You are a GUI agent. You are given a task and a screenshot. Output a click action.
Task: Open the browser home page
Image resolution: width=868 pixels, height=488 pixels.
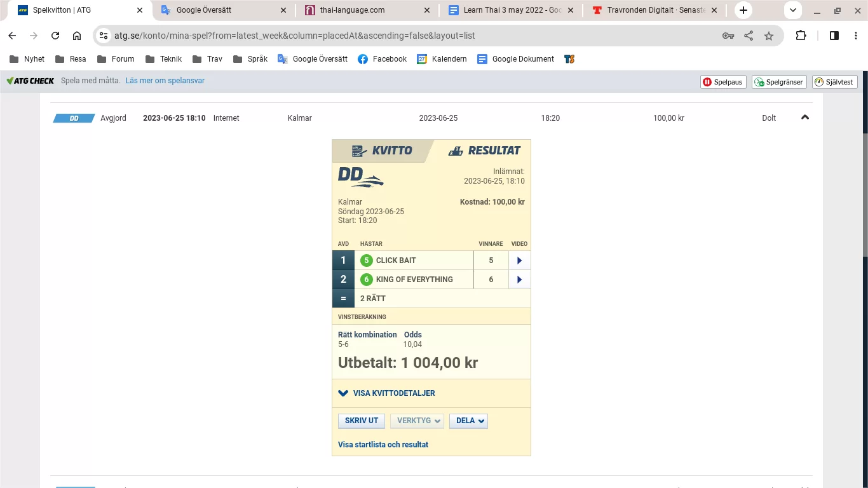point(77,36)
